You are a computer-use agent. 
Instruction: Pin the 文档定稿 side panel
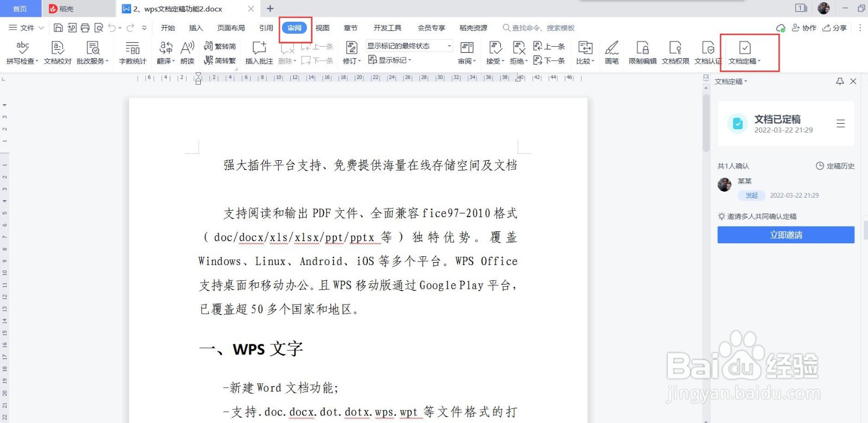click(x=840, y=81)
